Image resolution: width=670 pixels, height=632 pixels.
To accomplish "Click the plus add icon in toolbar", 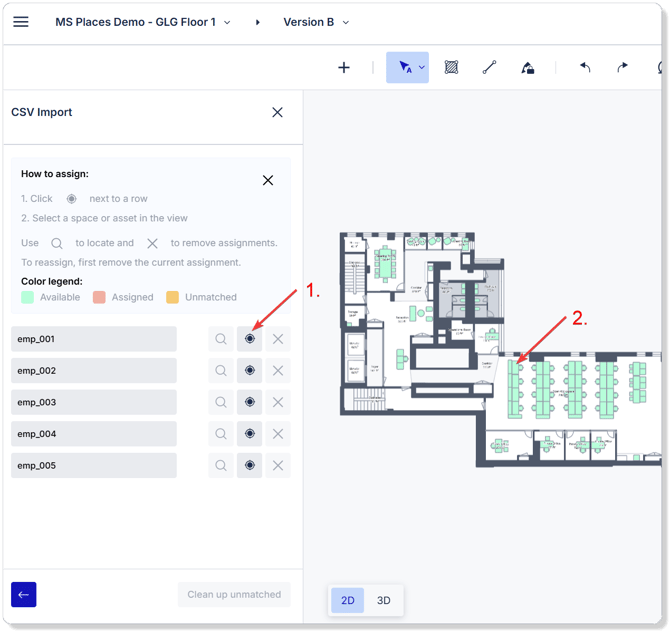I will click(x=344, y=68).
